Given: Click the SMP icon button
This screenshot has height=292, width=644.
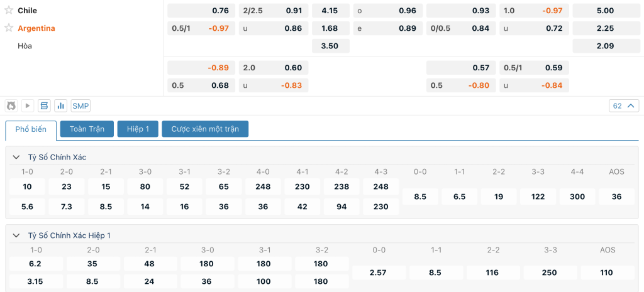Looking at the screenshot, I should (x=80, y=105).
